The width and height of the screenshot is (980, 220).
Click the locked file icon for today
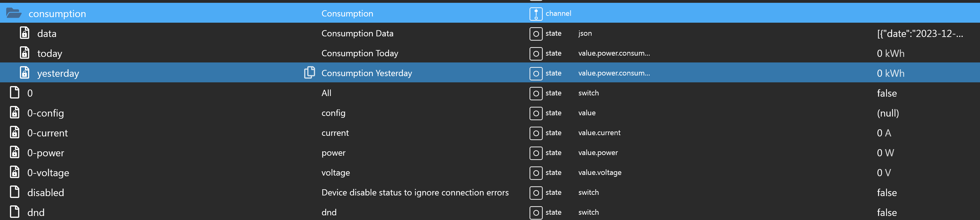point(25,53)
